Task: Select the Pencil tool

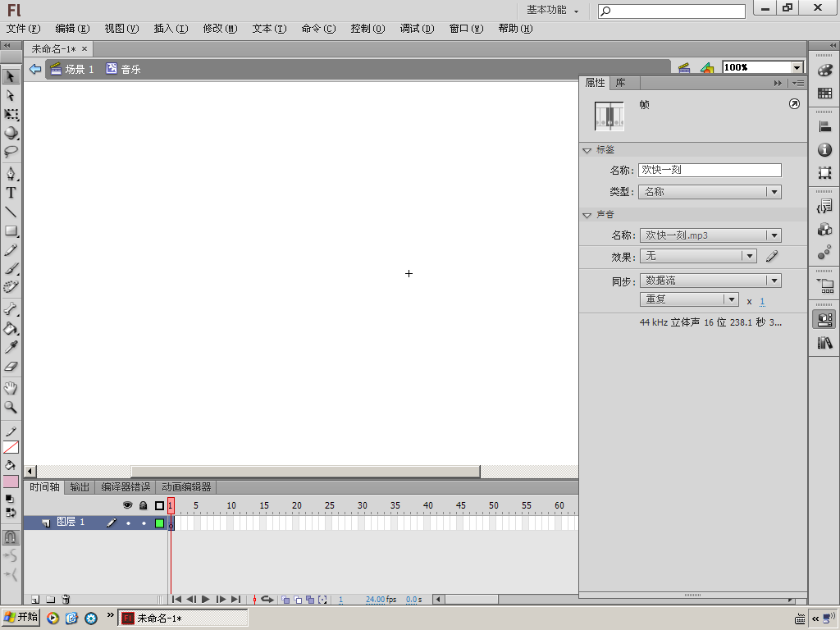Action: (x=11, y=250)
